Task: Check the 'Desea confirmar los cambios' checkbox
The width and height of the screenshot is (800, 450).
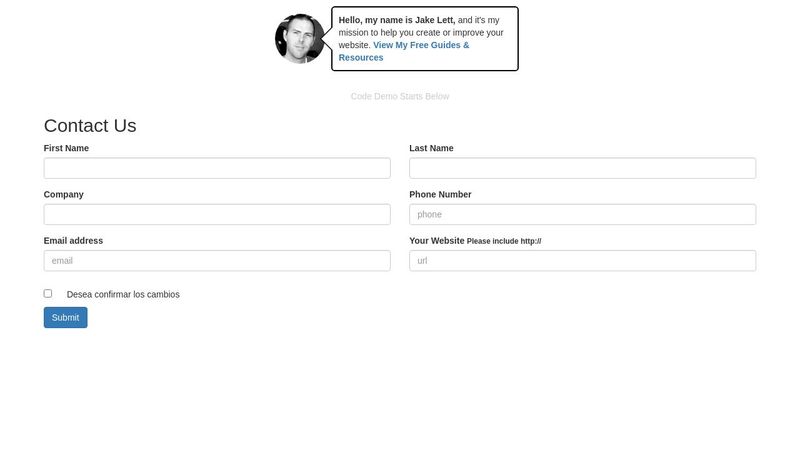Action: point(48,293)
